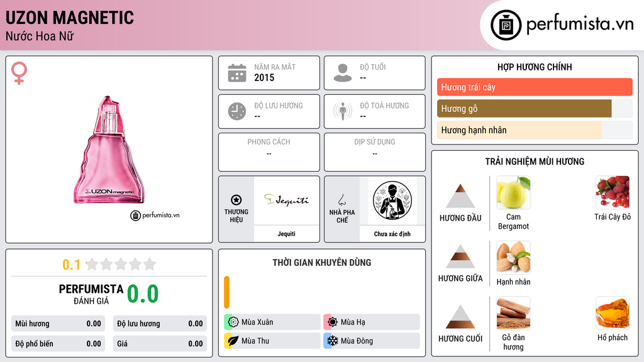644x362 pixels.
Task: Click the Chưa xác định label
Action: point(392,234)
